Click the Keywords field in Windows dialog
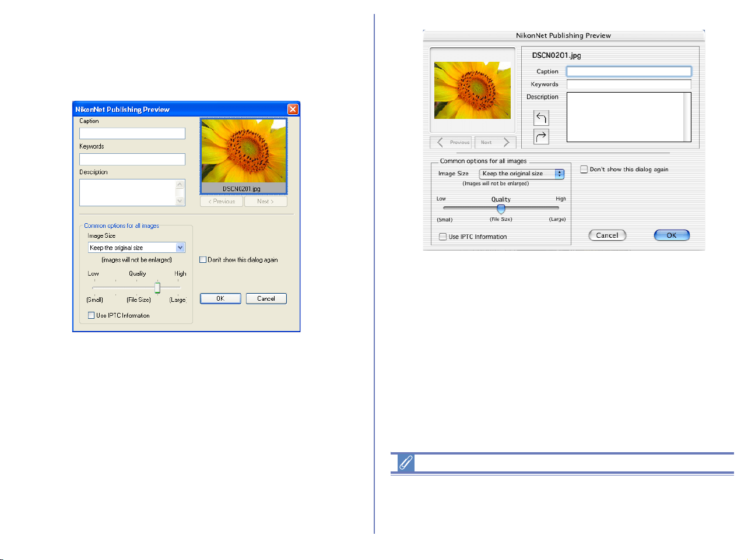 pyautogui.click(x=132, y=159)
